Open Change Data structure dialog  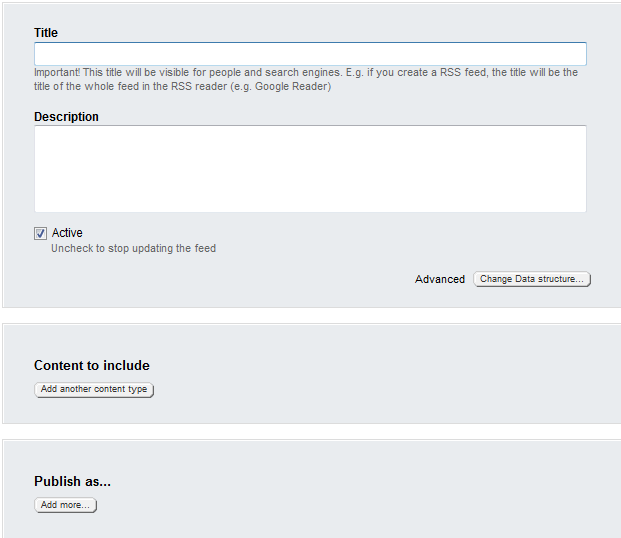532,280
